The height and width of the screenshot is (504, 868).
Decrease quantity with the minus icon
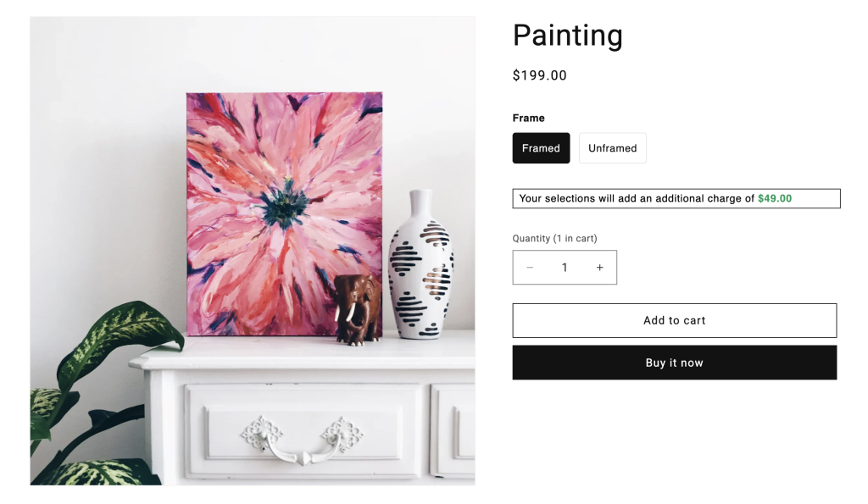[530, 267]
